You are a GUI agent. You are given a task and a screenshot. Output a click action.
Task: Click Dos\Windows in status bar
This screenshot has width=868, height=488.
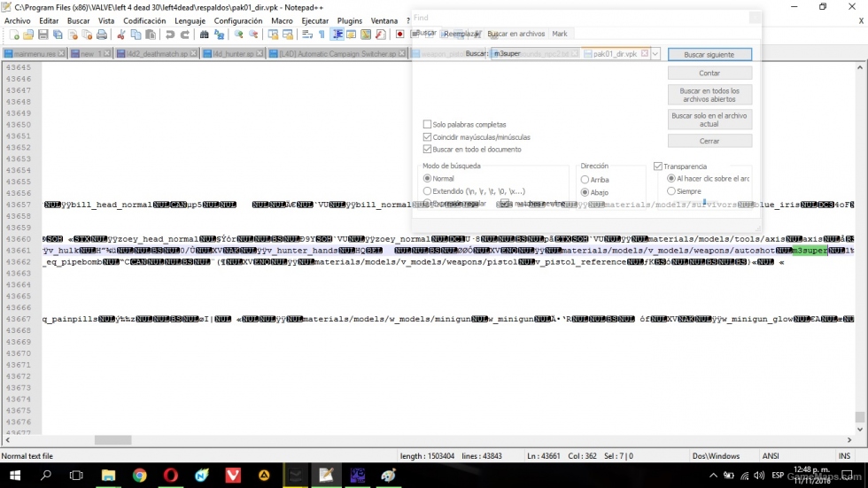[x=716, y=456]
